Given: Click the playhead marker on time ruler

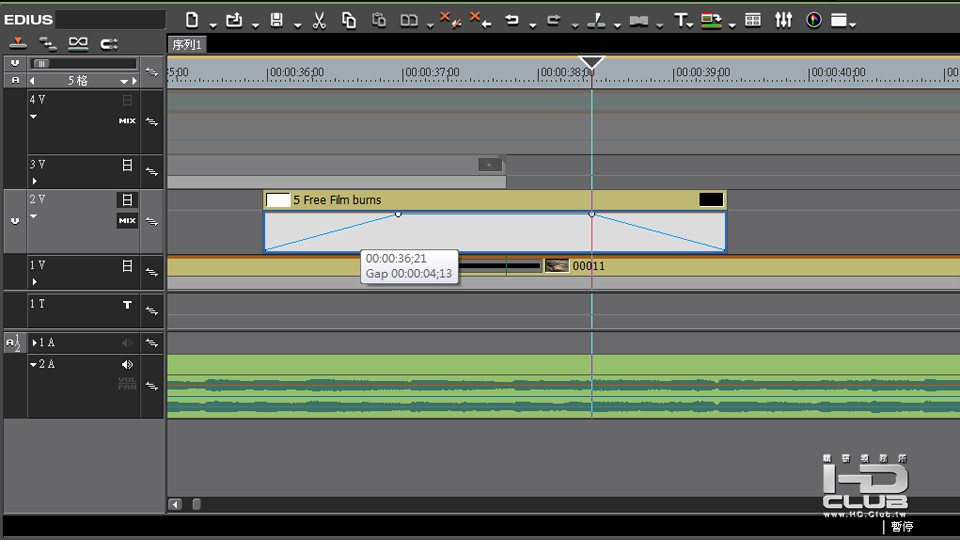Looking at the screenshot, I should coord(591,62).
